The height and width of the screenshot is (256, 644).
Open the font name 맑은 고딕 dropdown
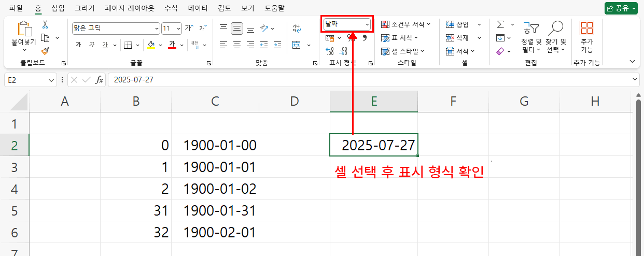coord(157,28)
